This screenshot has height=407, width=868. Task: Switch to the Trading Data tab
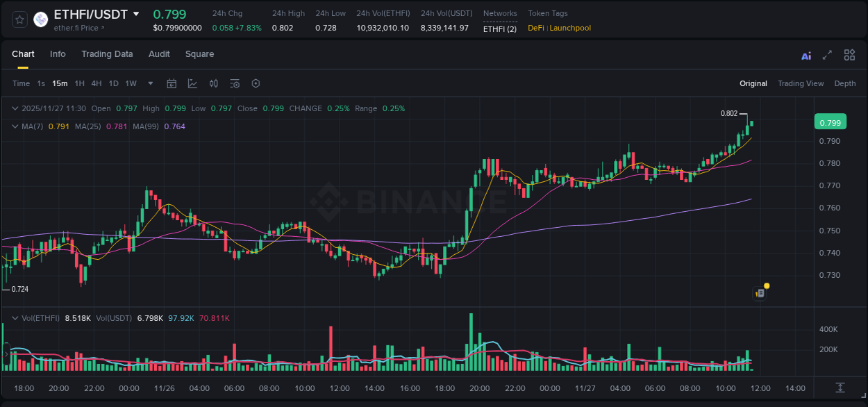[107, 54]
